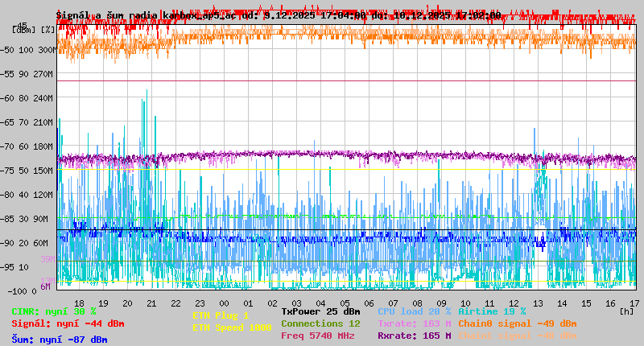Click the '[dBm] [%]' axis unit label
The width and height of the screenshot is (644, 346).
pyautogui.click(x=33, y=30)
